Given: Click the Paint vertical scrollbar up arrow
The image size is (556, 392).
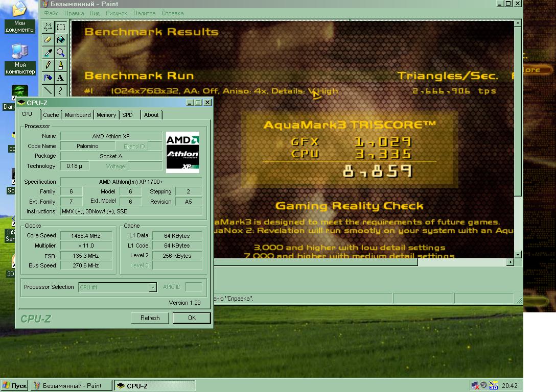Looking at the screenshot, I should click(x=518, y=23).
